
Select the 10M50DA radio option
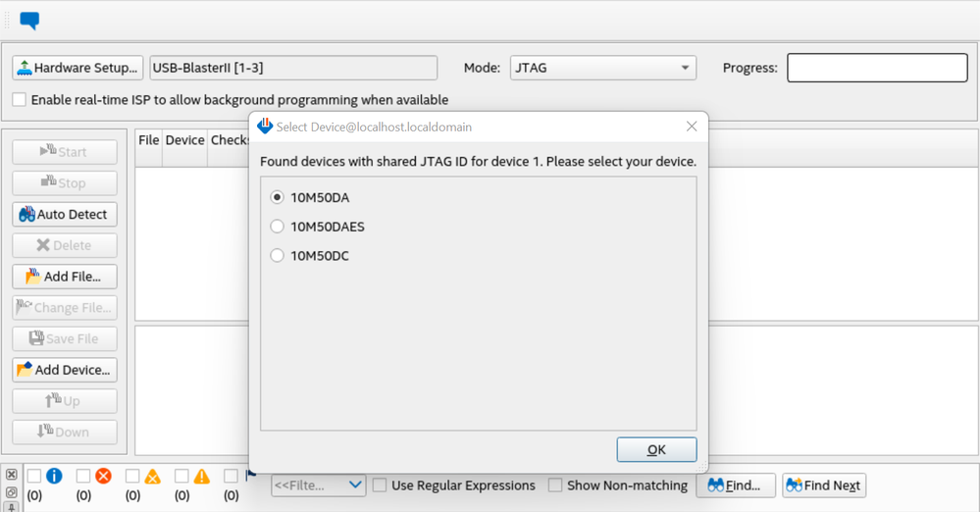pyautogui.click(x=278, y=196)
